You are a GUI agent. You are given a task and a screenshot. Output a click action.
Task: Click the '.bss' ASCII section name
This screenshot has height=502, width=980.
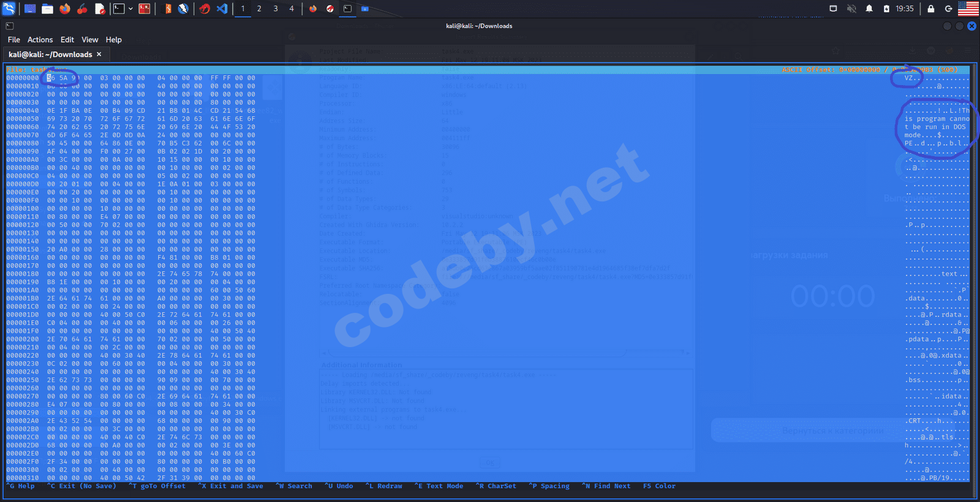(913, 380)
